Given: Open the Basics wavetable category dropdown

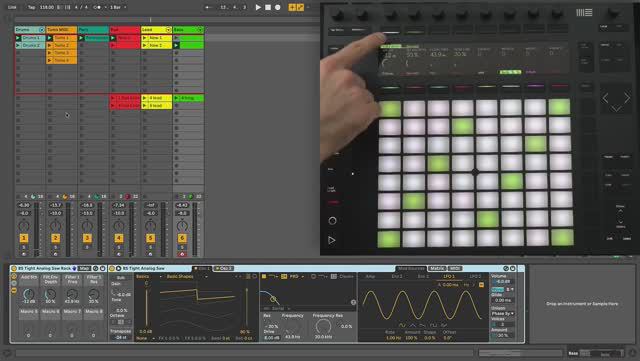Looking at the screenshot, I should click(x=149, y=276).
